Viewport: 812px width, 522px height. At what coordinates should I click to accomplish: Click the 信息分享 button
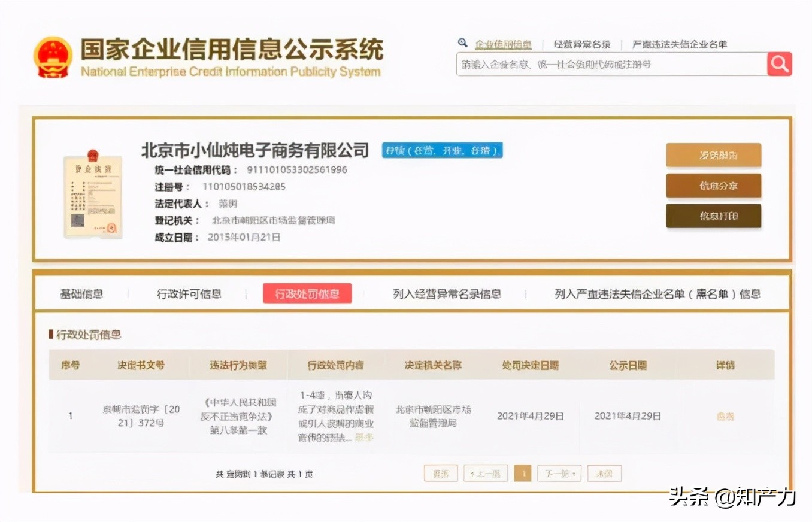(714, 186)
